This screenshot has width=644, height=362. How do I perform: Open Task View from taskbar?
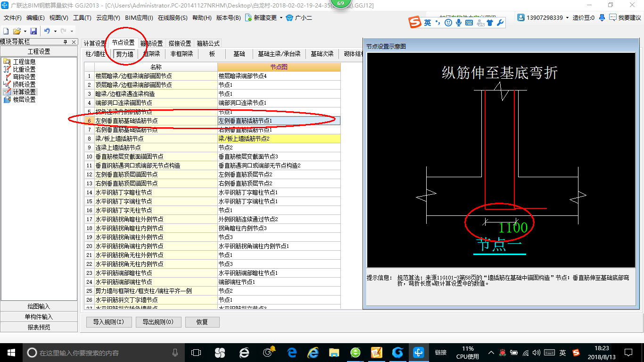click(x=196, y=352)
